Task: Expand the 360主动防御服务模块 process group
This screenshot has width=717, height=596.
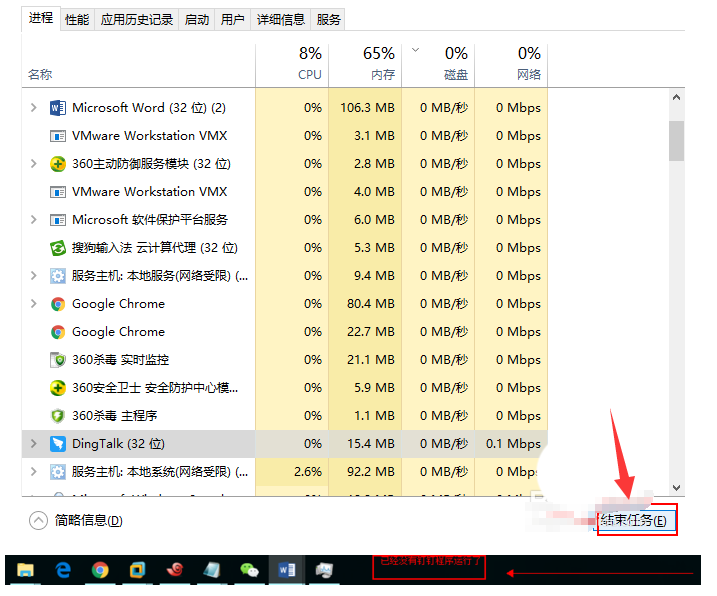Action: click(x=33, y=164)
